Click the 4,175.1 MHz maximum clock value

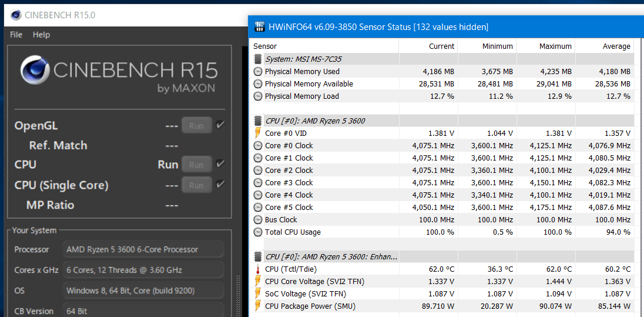tap(549, 207)
